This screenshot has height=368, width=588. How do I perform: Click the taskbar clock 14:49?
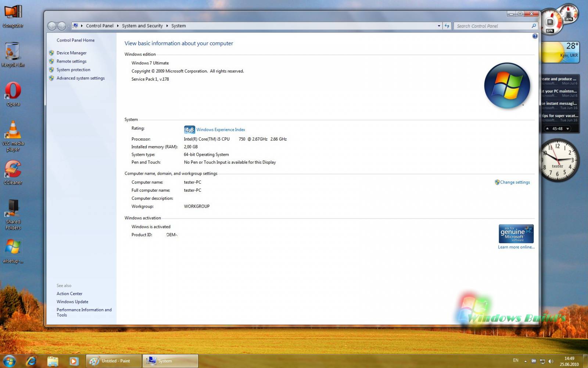569,361
